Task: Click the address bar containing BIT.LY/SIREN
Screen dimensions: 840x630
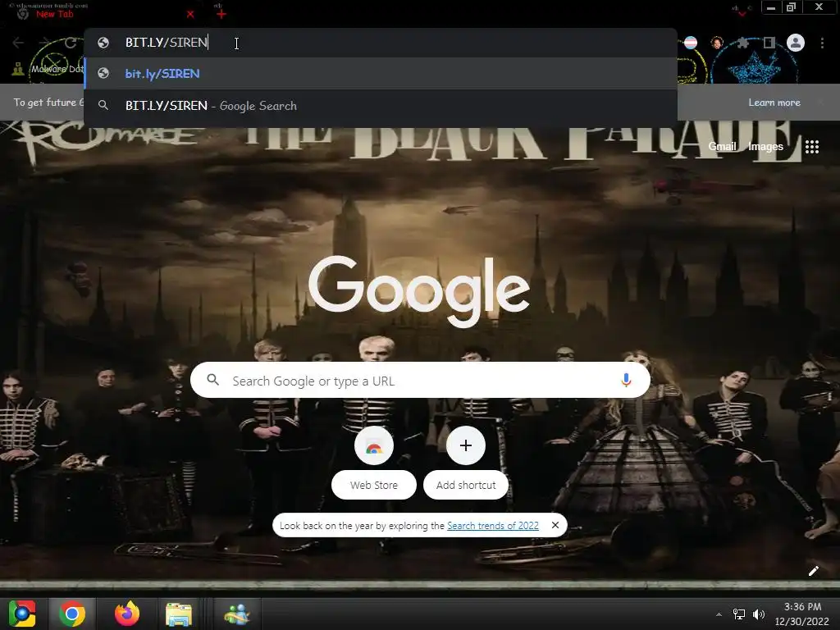Action: click(x=381, y=43)
